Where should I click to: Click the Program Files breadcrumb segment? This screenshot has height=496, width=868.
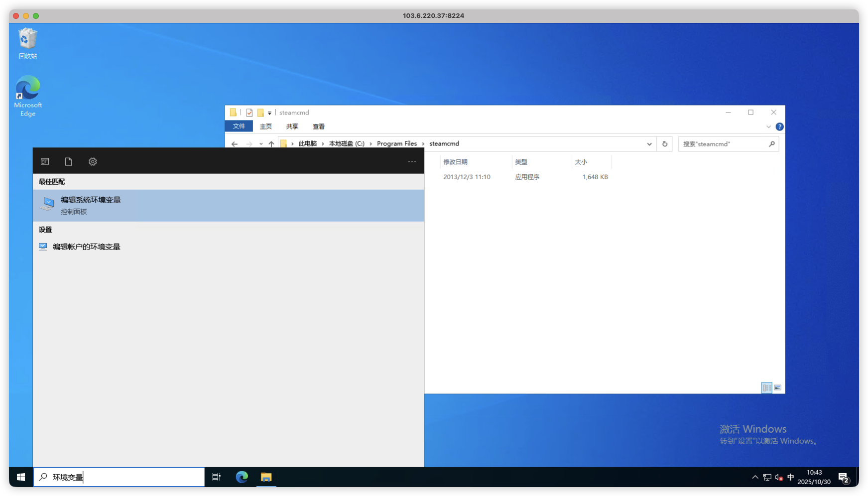[x=396, y=144]
